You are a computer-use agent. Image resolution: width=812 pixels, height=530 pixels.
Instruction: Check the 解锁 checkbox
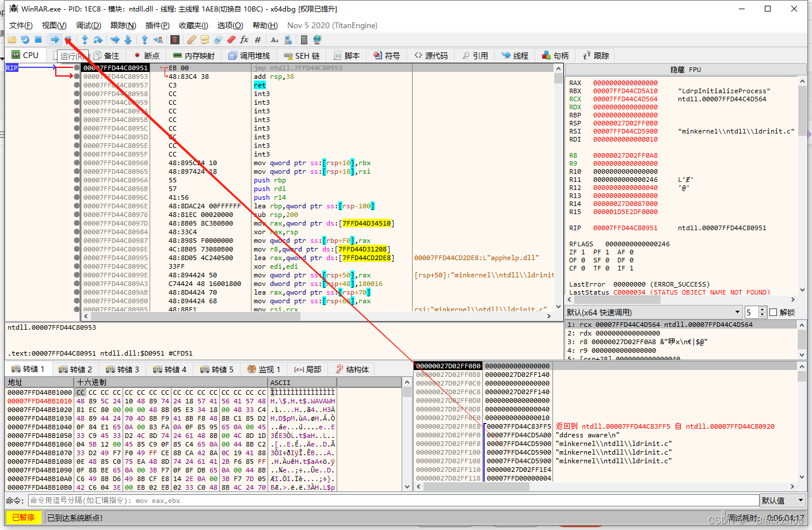(773, 312)
